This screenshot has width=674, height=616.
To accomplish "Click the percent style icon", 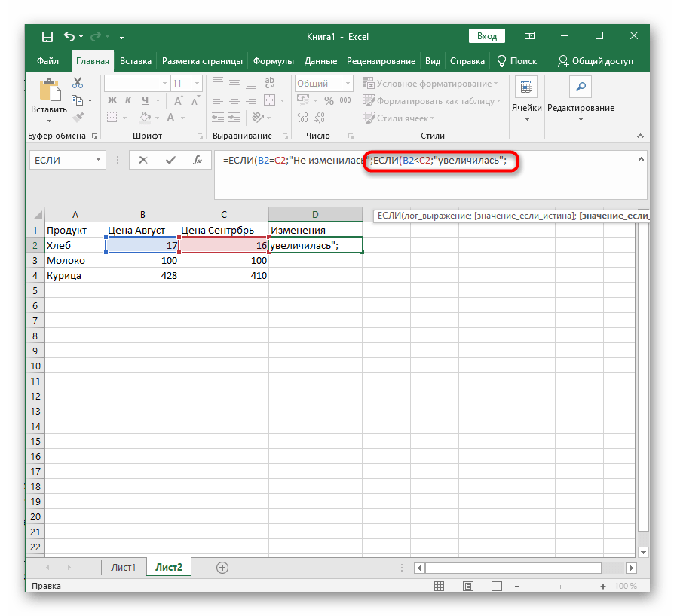I will (329, 100).
